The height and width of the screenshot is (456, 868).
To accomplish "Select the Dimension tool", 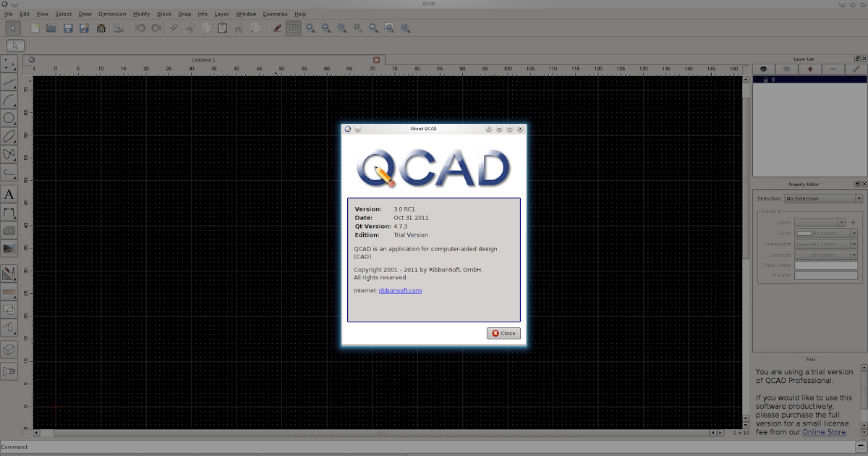I will 9,212.
